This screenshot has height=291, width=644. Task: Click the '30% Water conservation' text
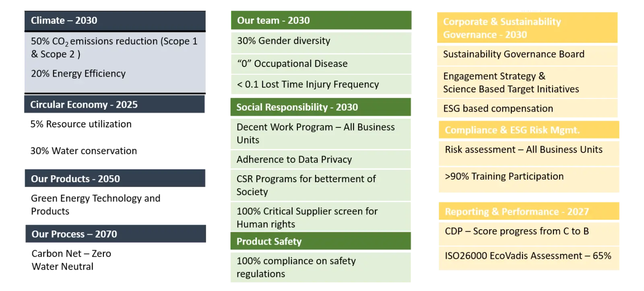coord(84,151)
